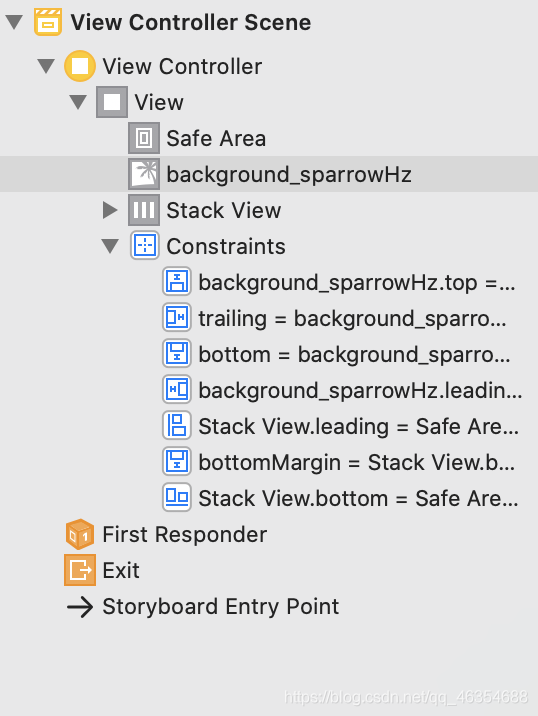Collapse the View Controller Scene disclosure triangle

click(14, 22)
